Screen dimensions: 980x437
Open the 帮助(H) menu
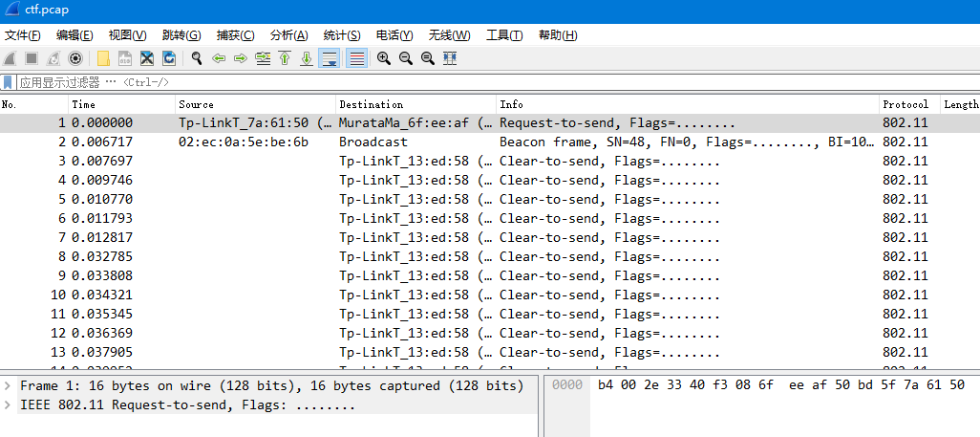[558, 35]
